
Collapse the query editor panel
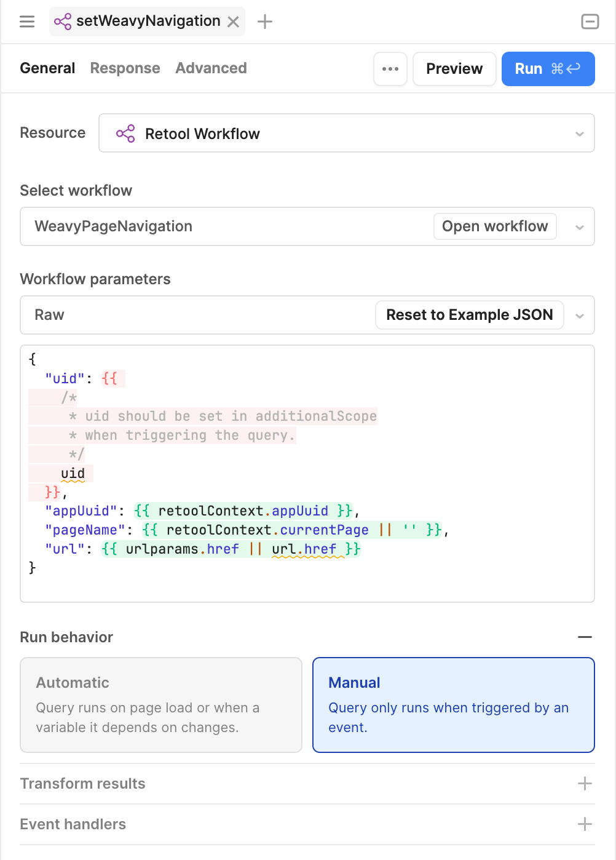[590, 21]
